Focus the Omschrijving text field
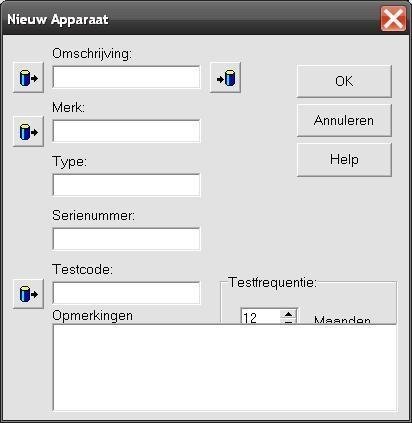The height and width of the screenshot is (423, 412). [x=126, y=77]
